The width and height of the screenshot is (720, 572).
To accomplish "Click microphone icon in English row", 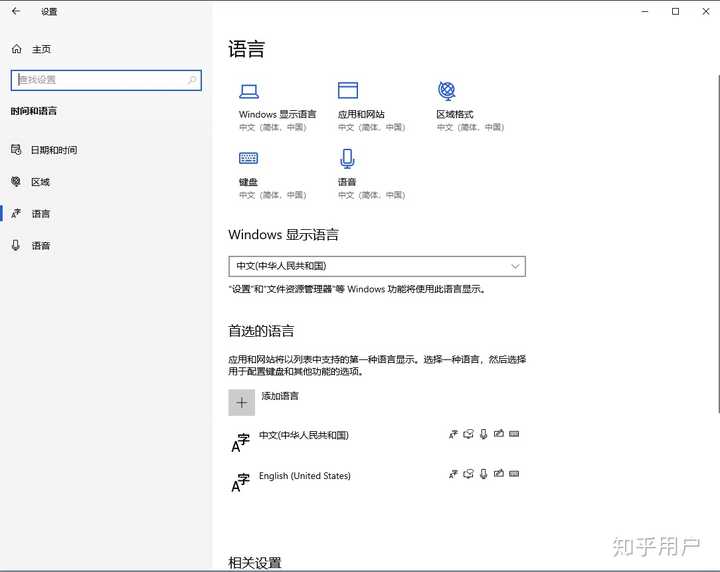I will click(484, 474).
